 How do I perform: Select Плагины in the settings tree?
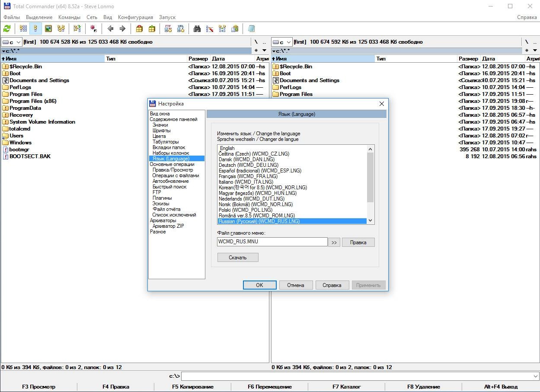click(162, 198)
